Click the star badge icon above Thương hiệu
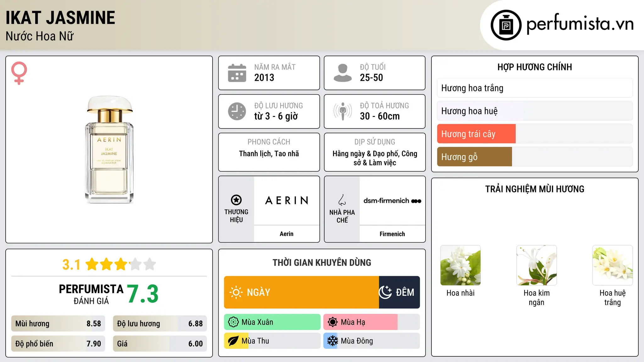644x362 pixels. tap(236, 200)
